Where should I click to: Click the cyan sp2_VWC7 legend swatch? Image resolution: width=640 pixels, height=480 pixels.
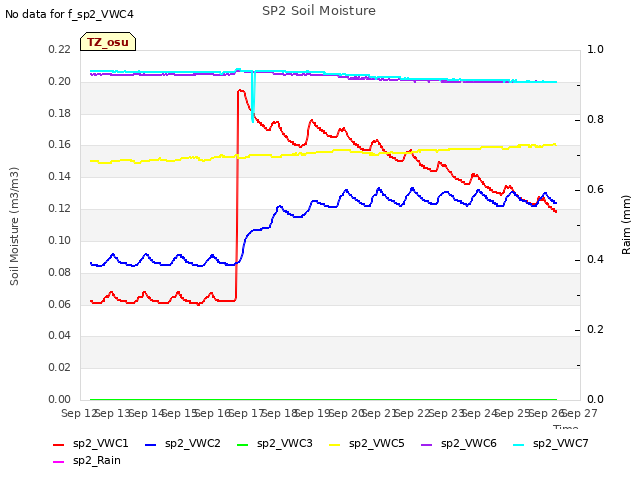click(519, 444)
